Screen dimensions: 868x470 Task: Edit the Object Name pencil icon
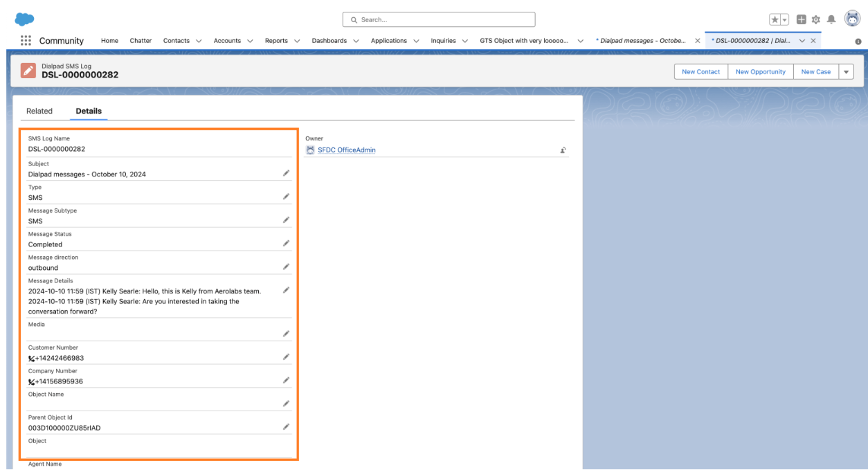[x=286, y=404]
